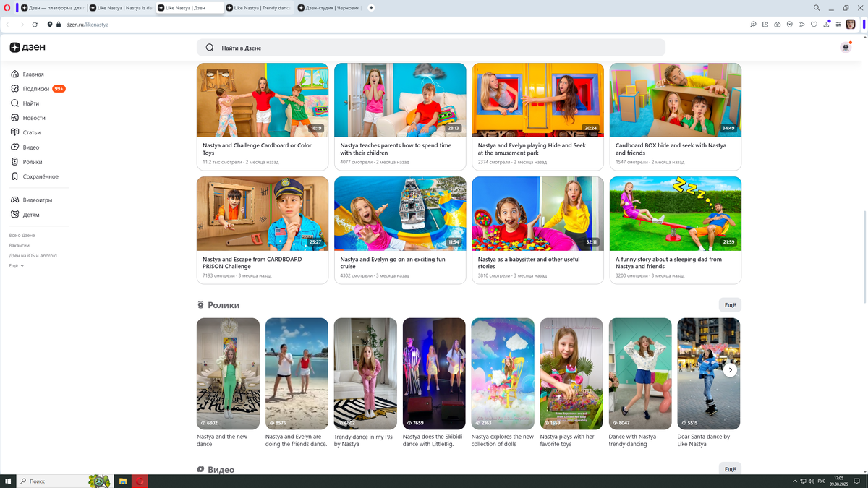This screenshot has height=488, width=868.
Task: Open funny story about sleeping dad thumbnail
Action: pos(676,213)
